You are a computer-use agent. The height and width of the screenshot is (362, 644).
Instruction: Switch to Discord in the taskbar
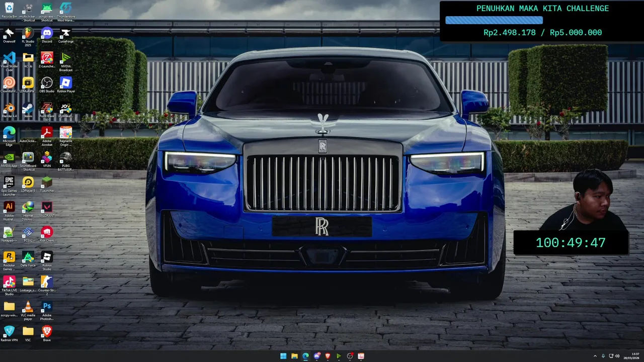pyautogui.click(x=316, y=356)
